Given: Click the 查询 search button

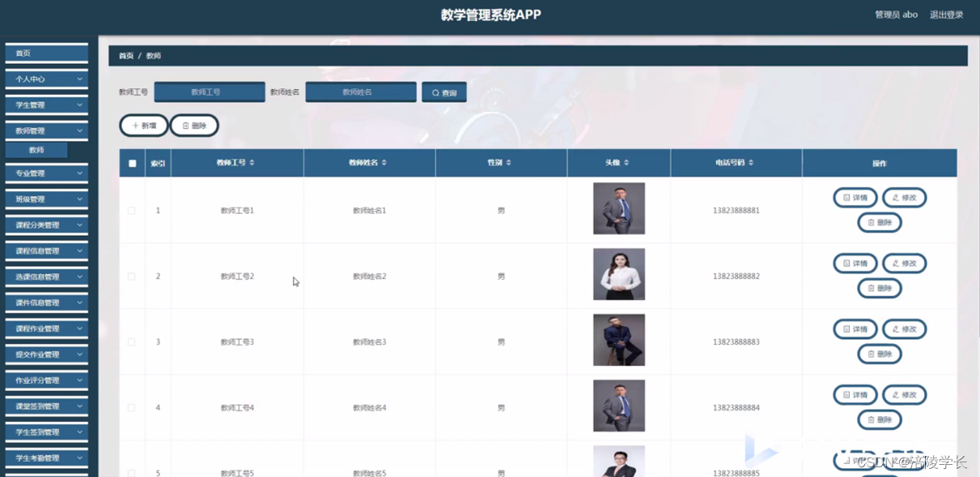Looking at the screenshot, I should [443, 92].
